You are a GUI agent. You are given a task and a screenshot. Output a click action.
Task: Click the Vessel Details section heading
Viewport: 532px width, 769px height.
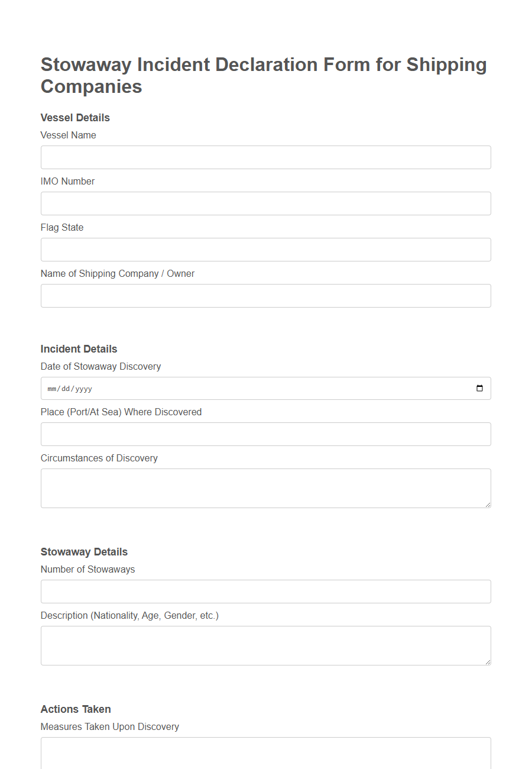click(x=75, y=118)
